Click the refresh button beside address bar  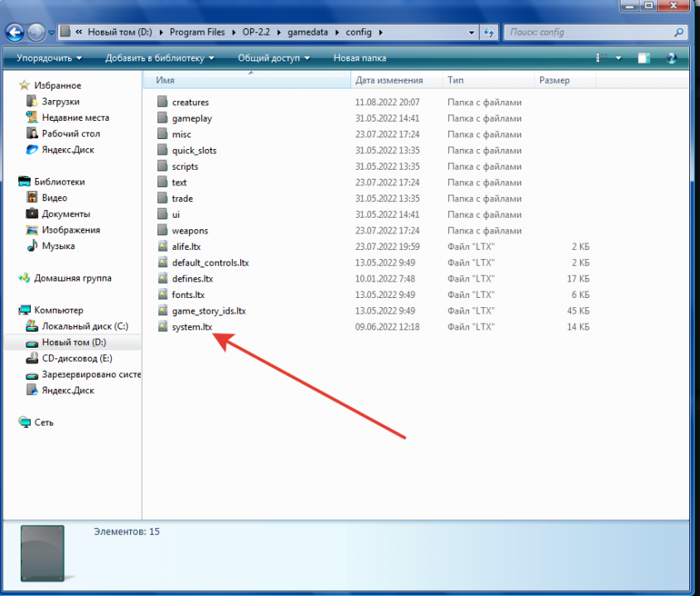point(489,32)
